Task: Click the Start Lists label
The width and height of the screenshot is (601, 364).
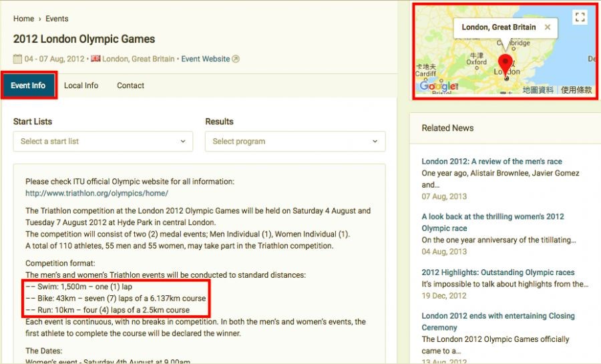Action: click(x=33, y=122)
